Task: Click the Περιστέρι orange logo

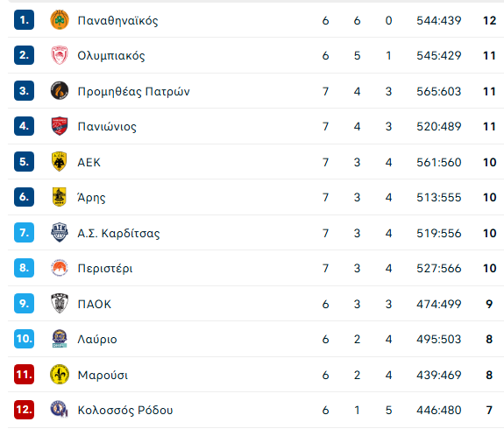Action: (x=60, y=268)
